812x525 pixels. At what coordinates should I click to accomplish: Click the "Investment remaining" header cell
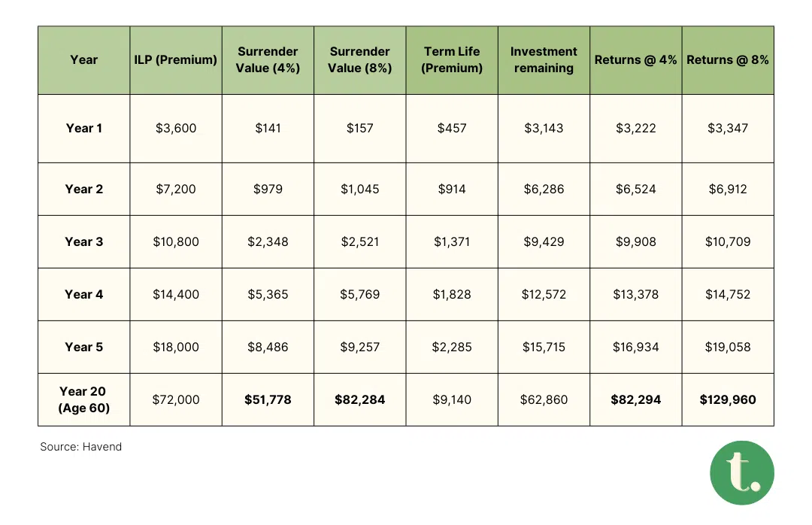544,60
